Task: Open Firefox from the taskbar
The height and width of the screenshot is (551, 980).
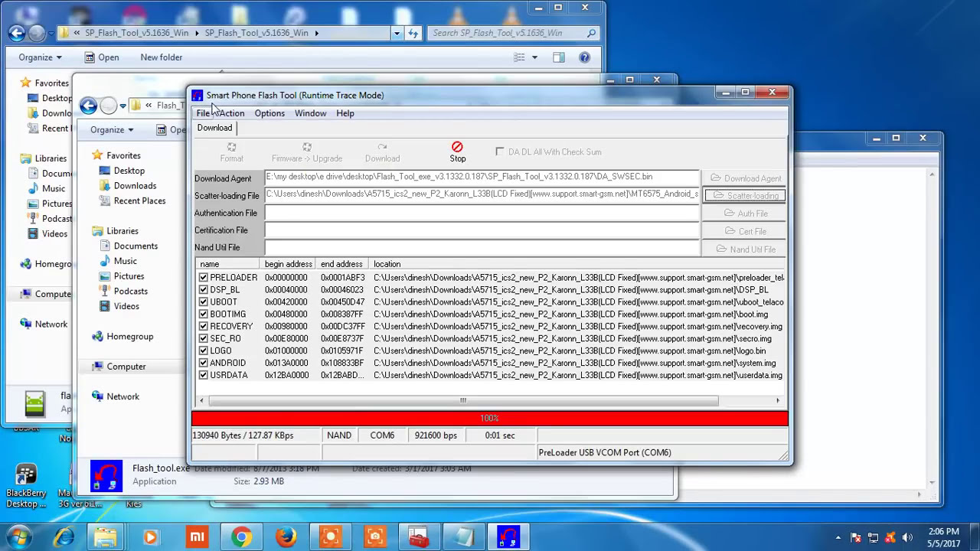Action: click(x=286, y=536)
